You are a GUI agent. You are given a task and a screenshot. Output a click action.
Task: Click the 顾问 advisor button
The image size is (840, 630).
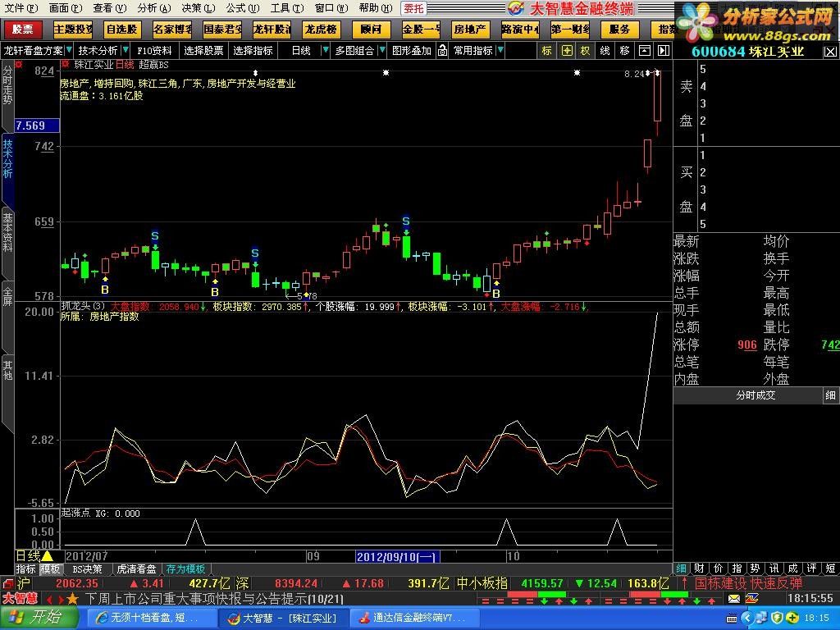click(371, 29)
